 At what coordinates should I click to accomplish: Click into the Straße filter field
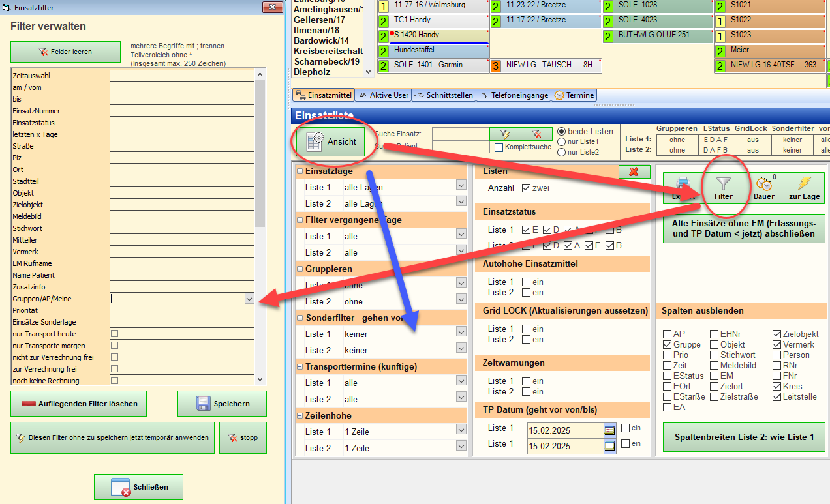click(x=181, y=146)
